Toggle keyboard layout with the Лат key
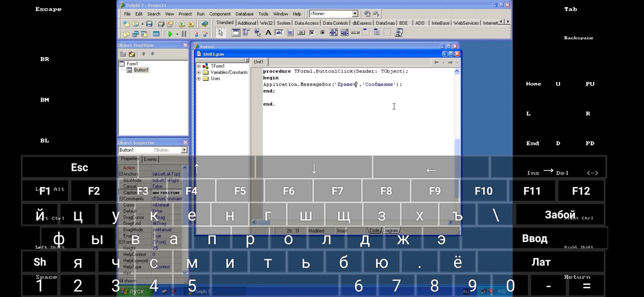 [541, 262]
